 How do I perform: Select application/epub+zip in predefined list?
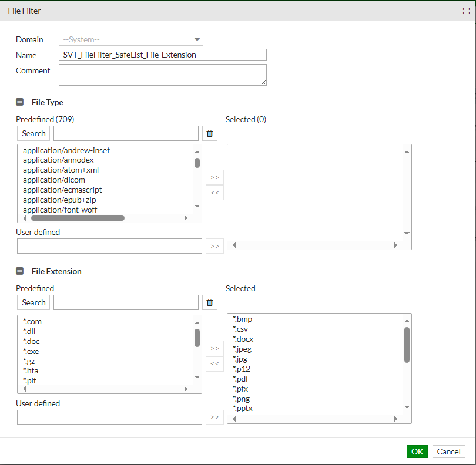(59, 200)
